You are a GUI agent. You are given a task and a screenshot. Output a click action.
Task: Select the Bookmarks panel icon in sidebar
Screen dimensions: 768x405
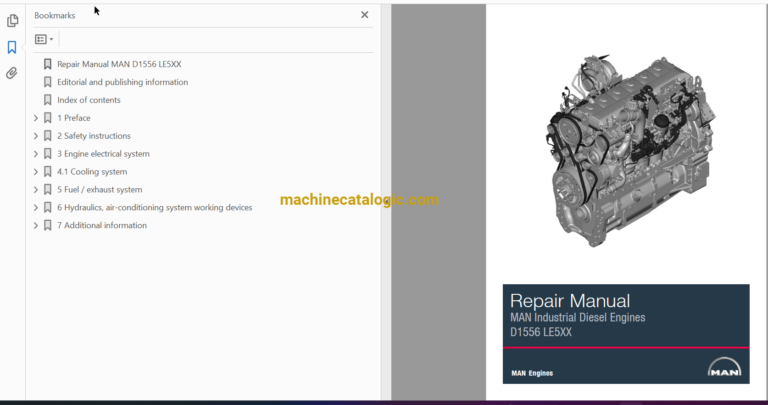12,47
